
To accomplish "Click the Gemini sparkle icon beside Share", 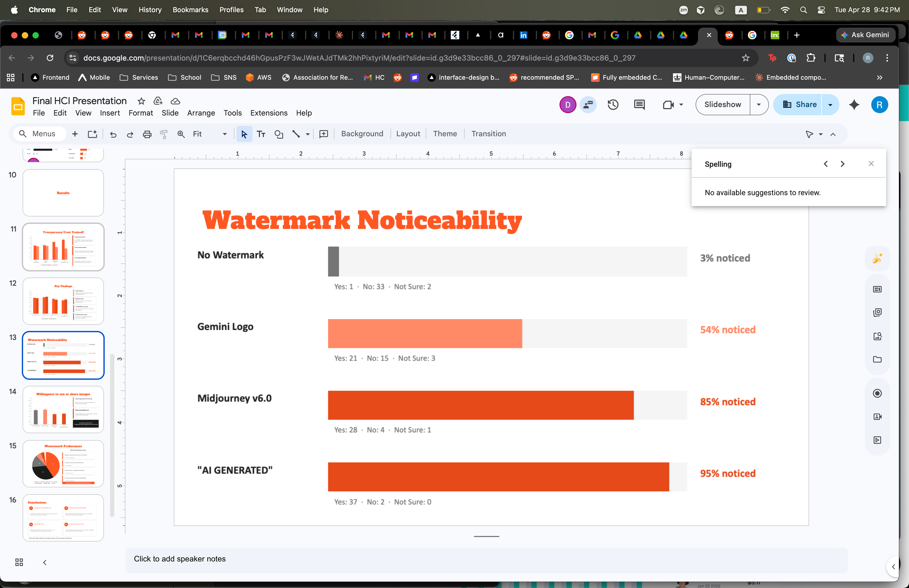I will pyautogui.click(x=854, y=105).
